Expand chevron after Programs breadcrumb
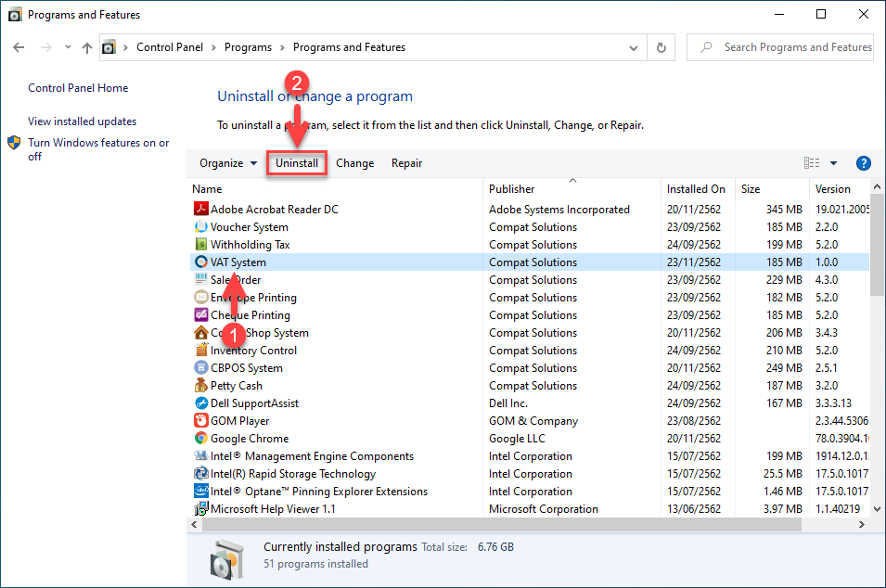 282,48
